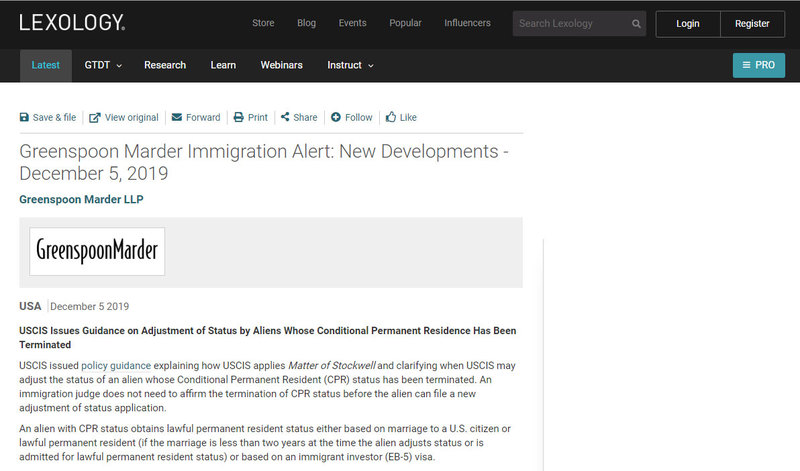Open the Learn menu item

coord(223,65)
